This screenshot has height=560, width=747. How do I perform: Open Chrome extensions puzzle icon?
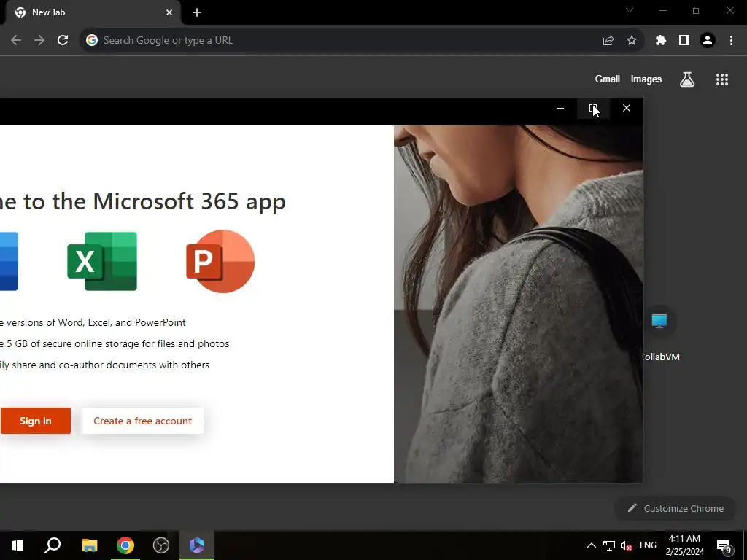coord(661,41)
